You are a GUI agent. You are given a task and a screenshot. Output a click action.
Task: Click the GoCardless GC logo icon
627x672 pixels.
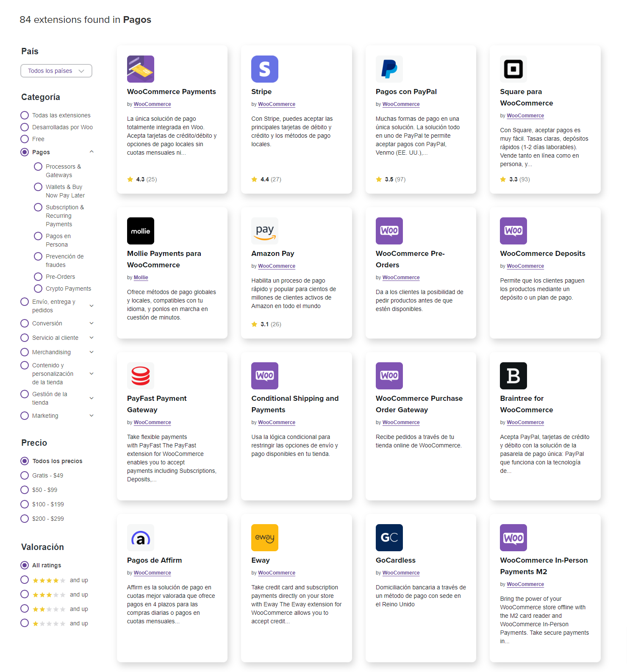(x=389, y=538)
